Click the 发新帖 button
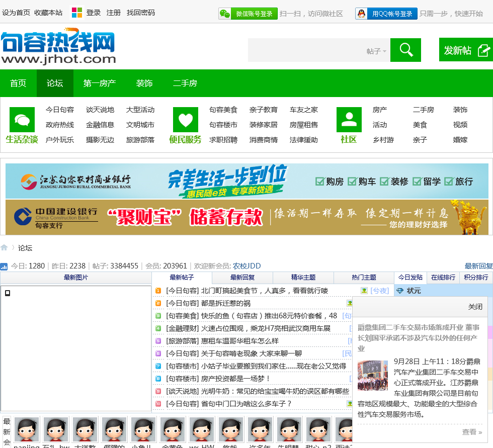This screenshot has width=493, height=448. coord(466,50)
